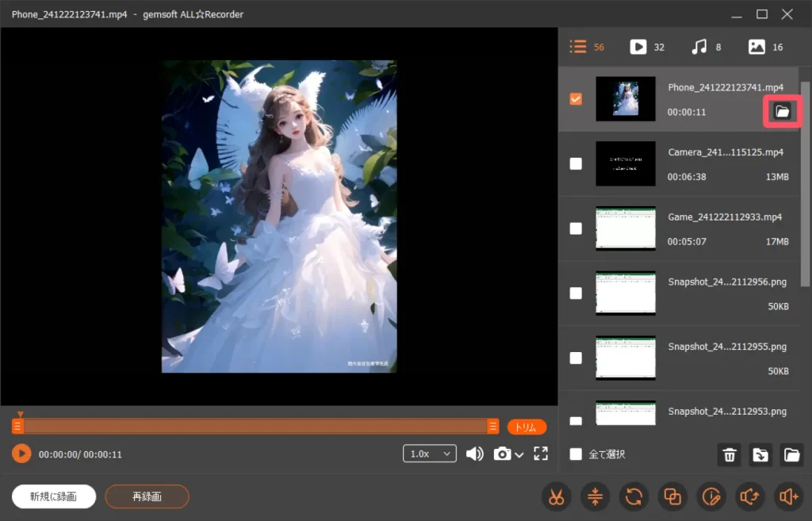Screen dimensions: 812x521
Task: Delete selected recordings with trash icon
Action: (x=730, y=454)
